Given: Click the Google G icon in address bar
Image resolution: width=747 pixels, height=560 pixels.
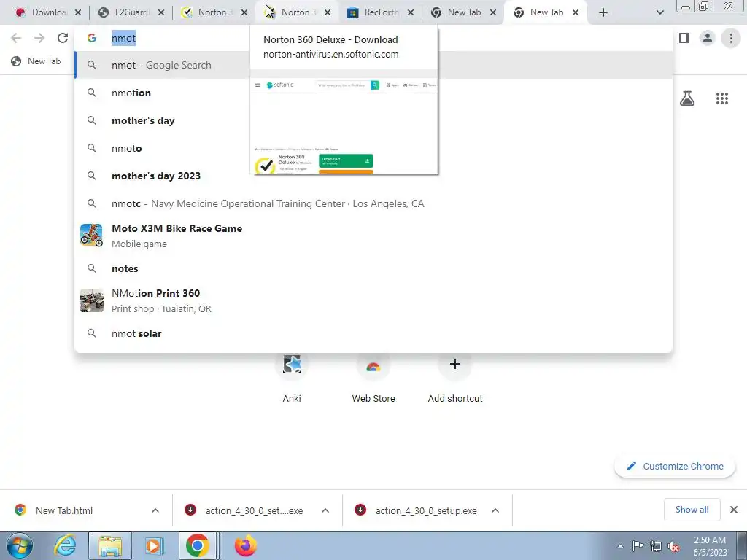Looking at the screenshot, I should pos(92,38).
